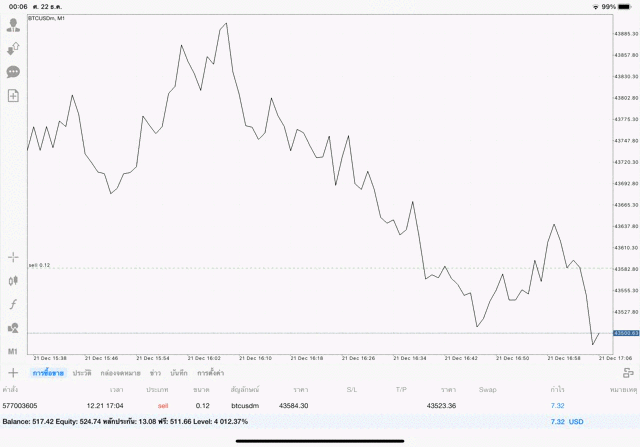The width and height of the screenshot is (640, 447).
Task: Open the M1 timeframe selector
Action: [x=13, y=351]
